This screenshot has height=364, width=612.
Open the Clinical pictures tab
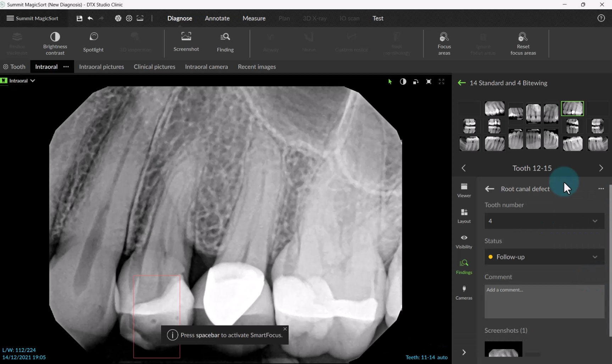[155, 67]
